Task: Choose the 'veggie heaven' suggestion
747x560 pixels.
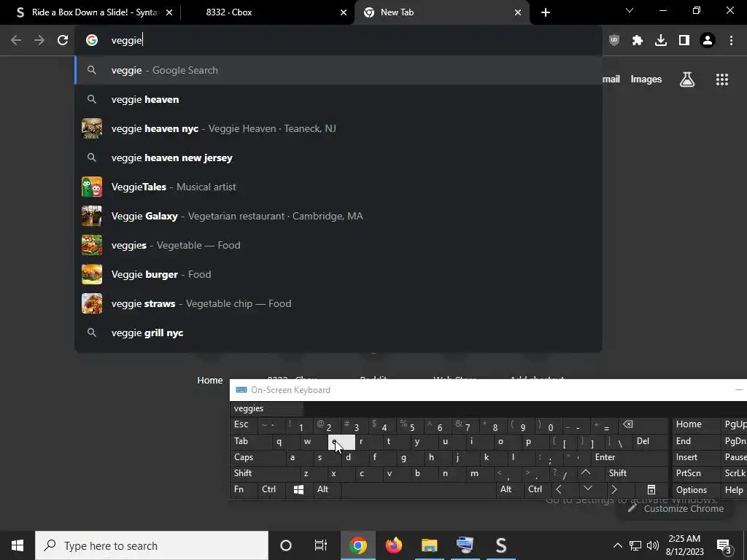Action: tap(338, 99)
